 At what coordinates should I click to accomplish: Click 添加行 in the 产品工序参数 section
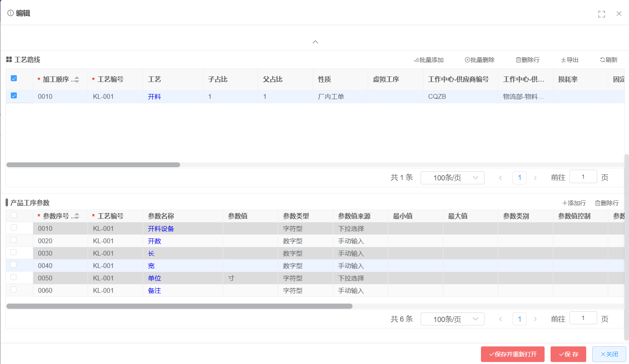click(574, 203)
